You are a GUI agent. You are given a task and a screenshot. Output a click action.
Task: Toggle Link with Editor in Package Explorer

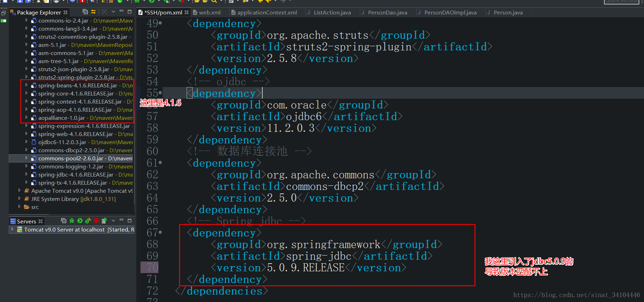pos(93,12)
